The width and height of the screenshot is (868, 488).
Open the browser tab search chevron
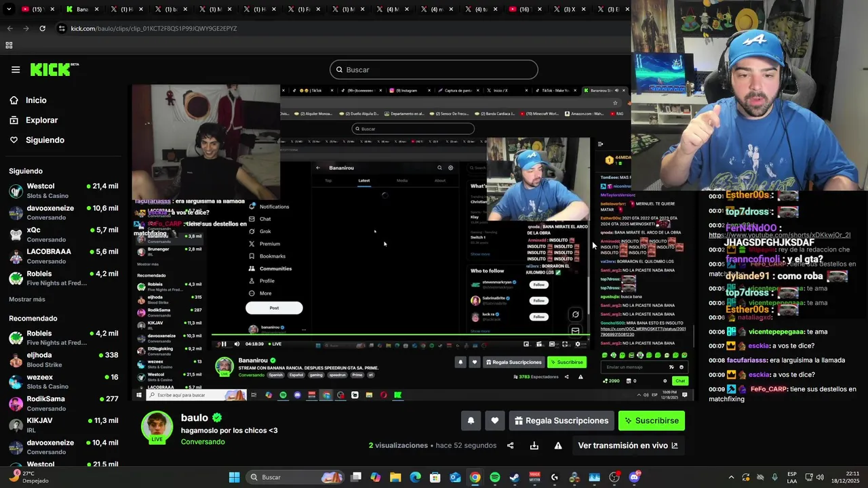9,9
